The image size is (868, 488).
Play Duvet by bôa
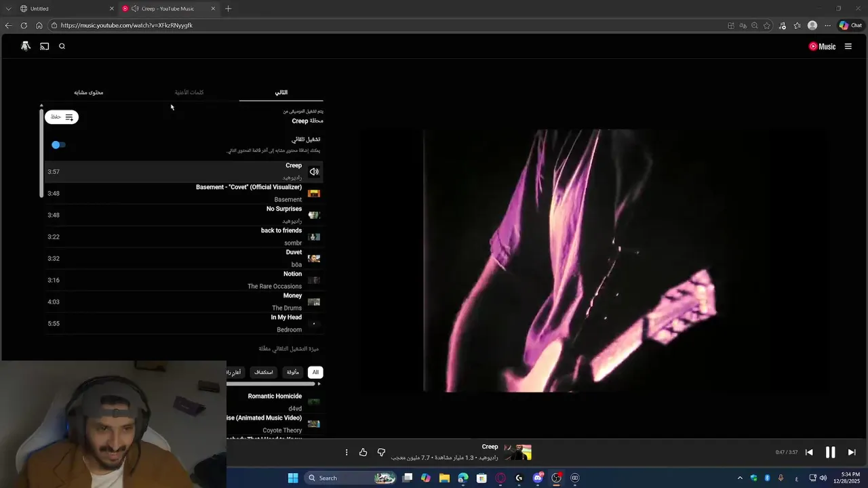pos(183,258)
